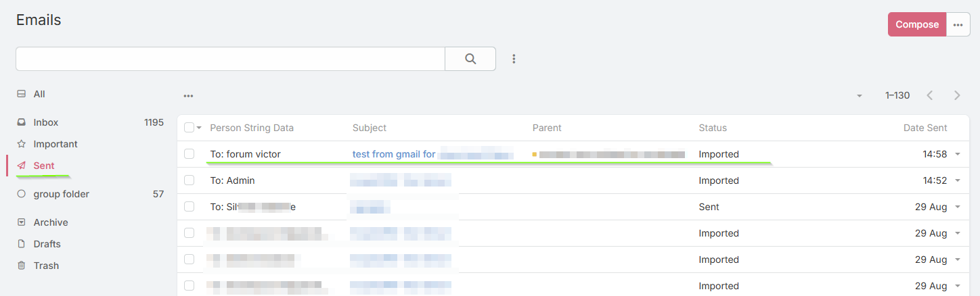Screen dimensions: 980x296
Task: Click into the email search field
Action: point(230,59)
